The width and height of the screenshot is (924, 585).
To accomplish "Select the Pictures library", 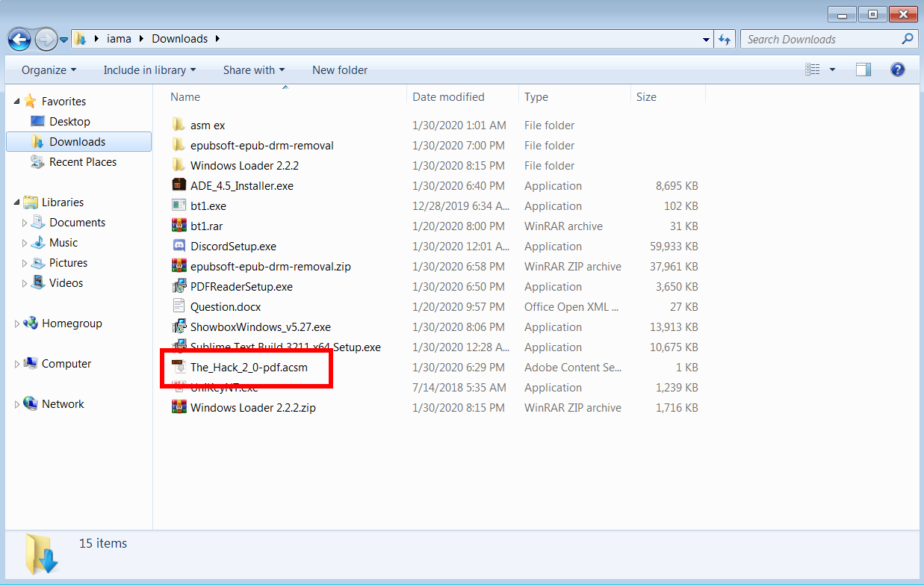I will point(68,262).
